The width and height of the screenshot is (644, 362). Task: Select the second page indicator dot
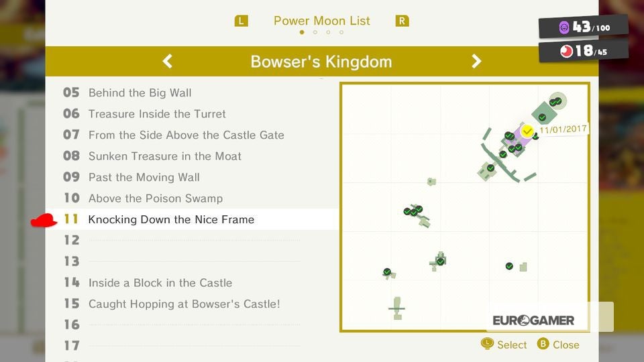(x=315, y=32)
